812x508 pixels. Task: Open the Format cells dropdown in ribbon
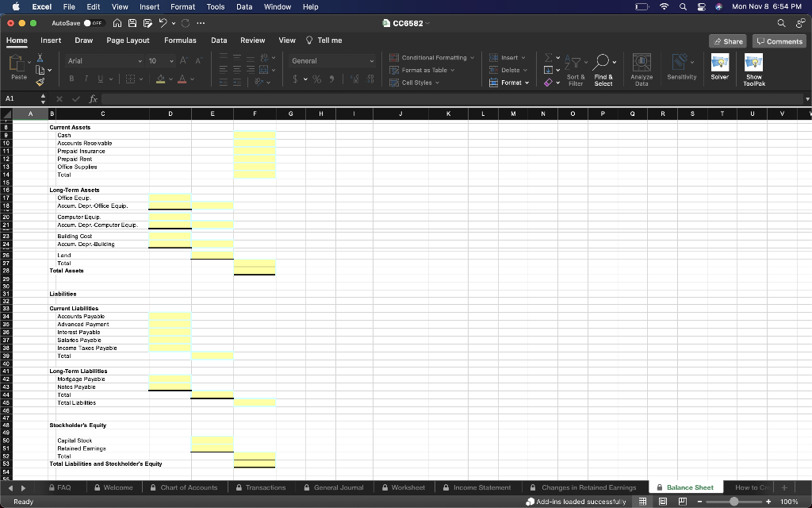point(527,83)
